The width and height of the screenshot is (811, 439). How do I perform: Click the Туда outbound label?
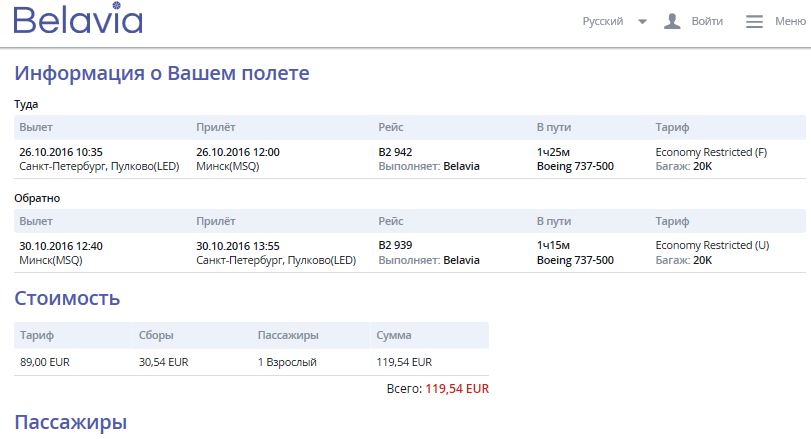pyautogui.click(x=27, y=104)
